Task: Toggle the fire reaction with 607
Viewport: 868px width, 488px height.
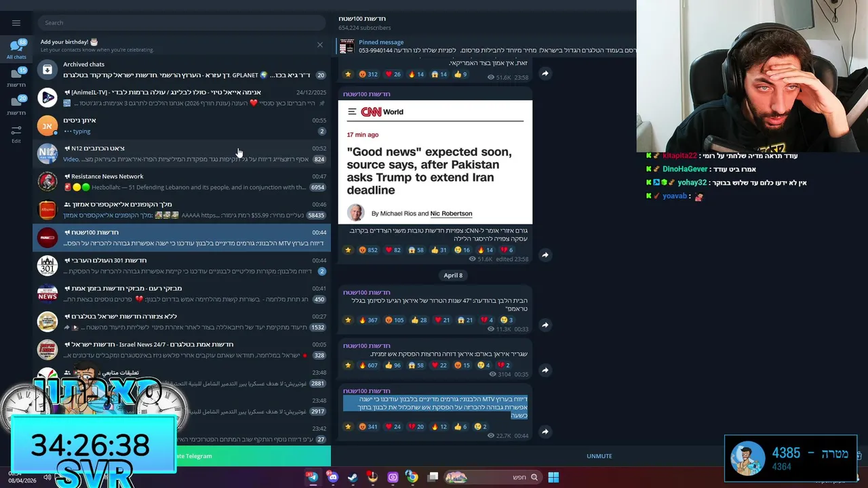Action: [368, 365]
